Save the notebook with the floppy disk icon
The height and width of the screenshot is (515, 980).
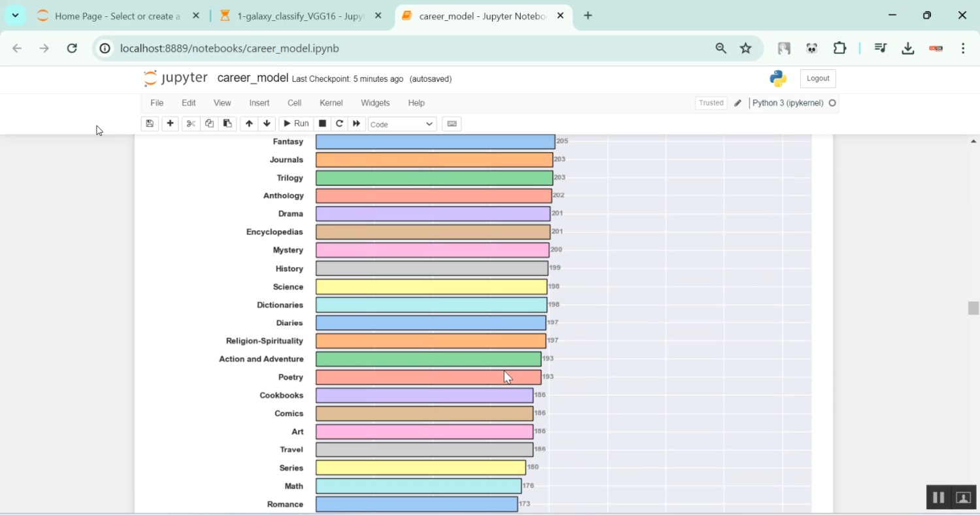[150, 124]
